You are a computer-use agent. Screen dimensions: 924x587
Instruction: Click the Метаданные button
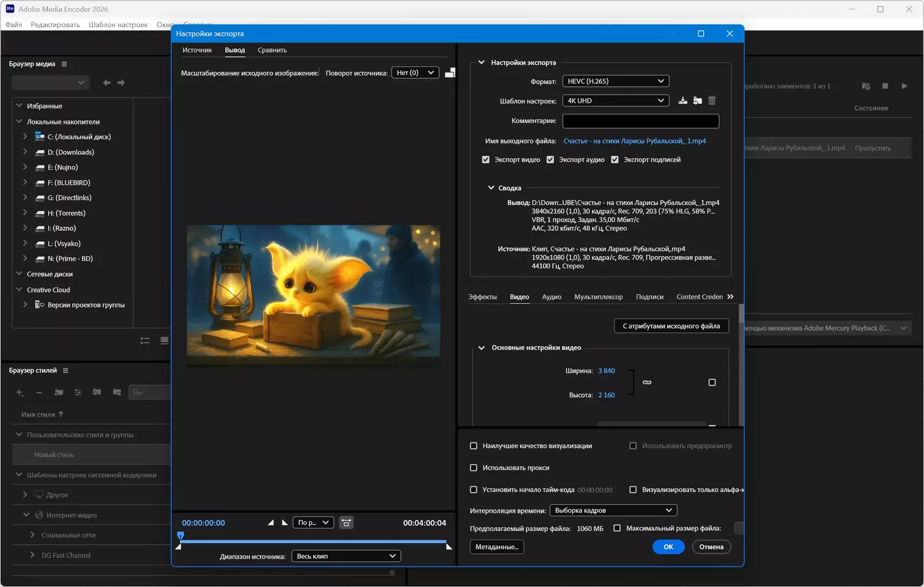[497, 547]
